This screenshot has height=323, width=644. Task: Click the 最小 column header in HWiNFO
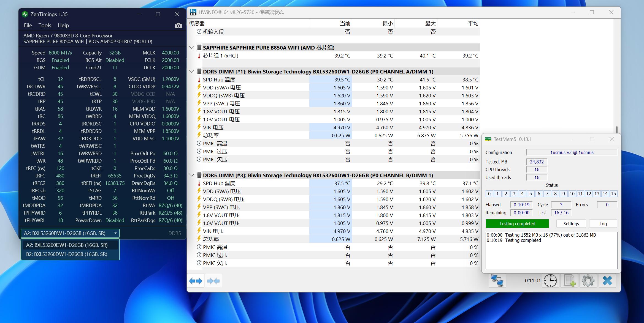[x=373, y=24]
